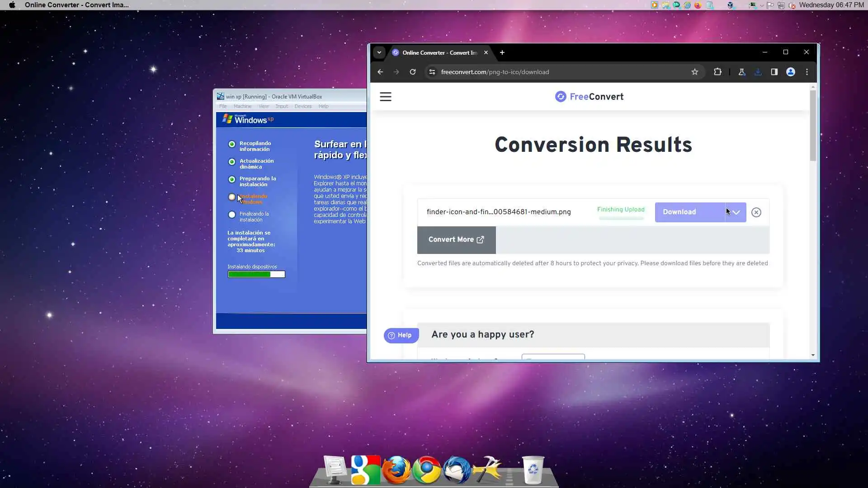Open the FreeConvert hamburger menu
Screen dimensions: 868x488
385,97
